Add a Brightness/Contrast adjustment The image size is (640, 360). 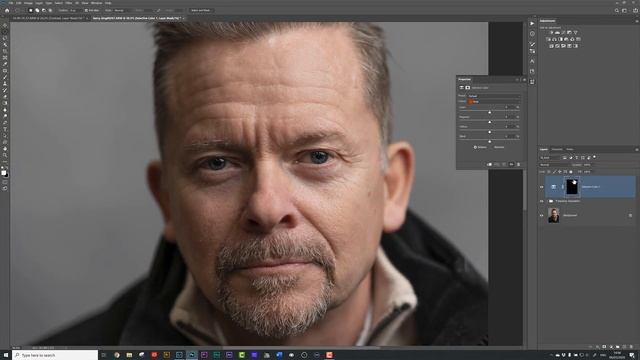pyautogui.click(x=551, y=33)
